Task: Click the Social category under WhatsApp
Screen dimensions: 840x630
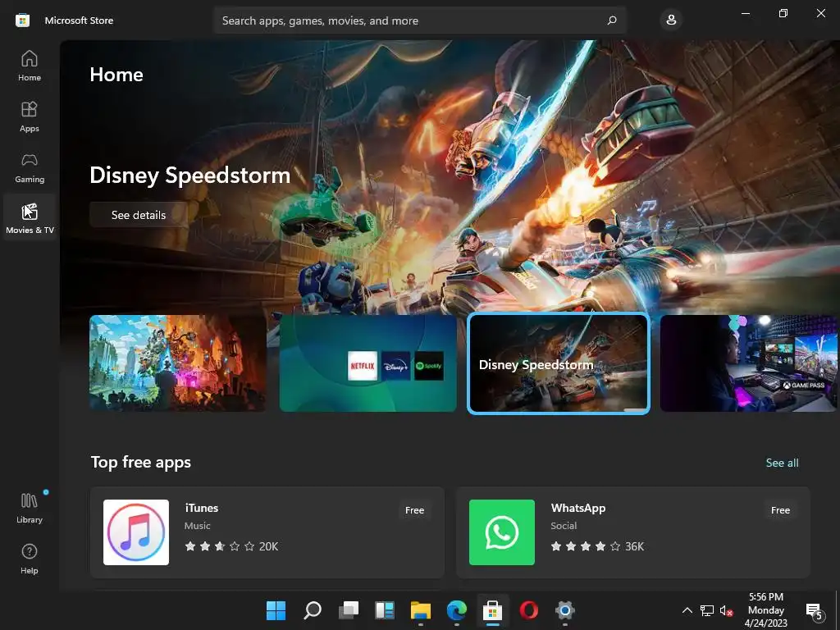Action: [x=564, y=526]
